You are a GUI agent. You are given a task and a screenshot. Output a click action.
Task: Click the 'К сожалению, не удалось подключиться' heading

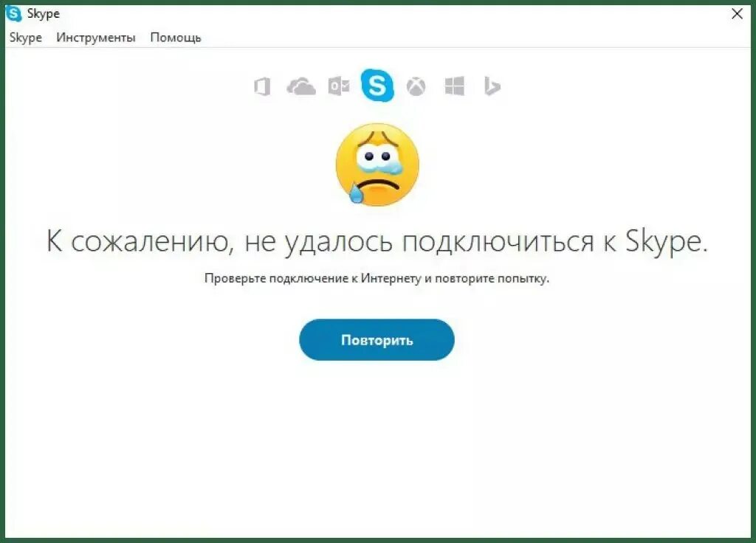tap(377, 241)
